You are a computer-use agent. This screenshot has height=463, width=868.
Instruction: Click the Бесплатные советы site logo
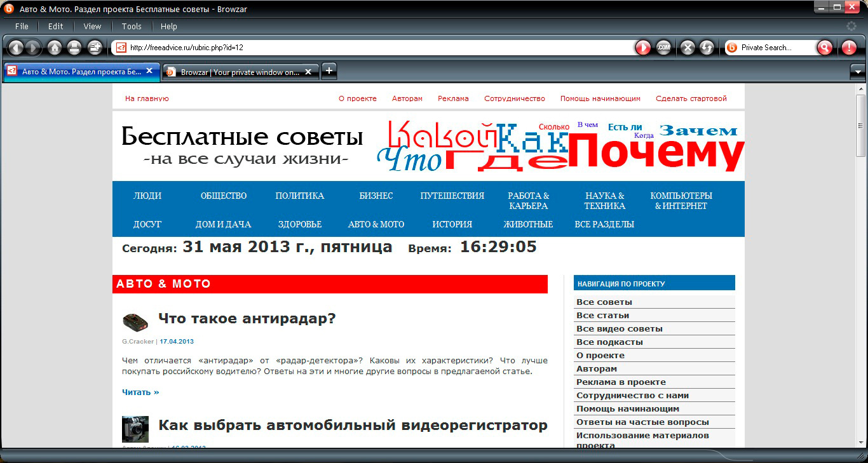pyautogui.click(x=242, y=146)
